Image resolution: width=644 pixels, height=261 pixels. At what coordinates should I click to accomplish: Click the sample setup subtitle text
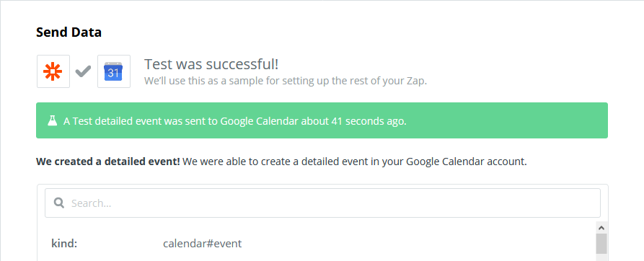[286, 81]
